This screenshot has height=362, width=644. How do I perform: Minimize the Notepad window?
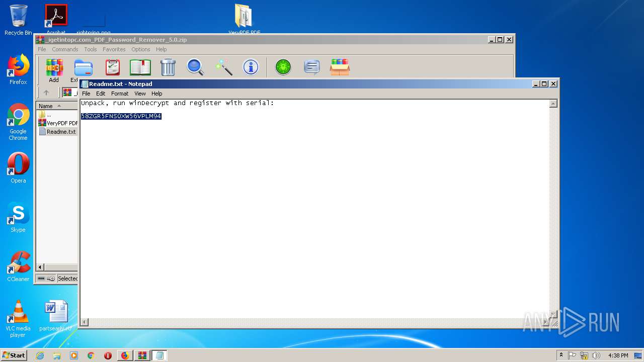(x=536, y=84)
